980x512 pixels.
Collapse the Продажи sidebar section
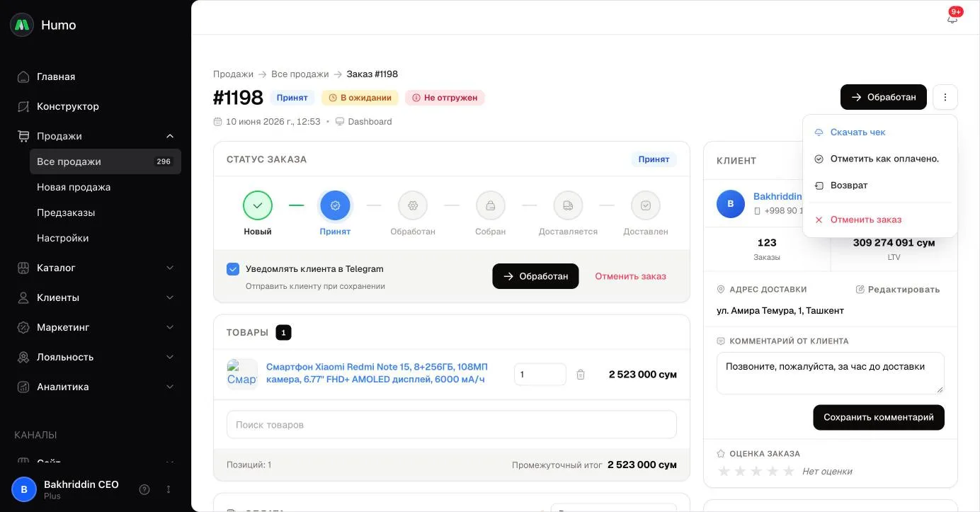(170, 136)
